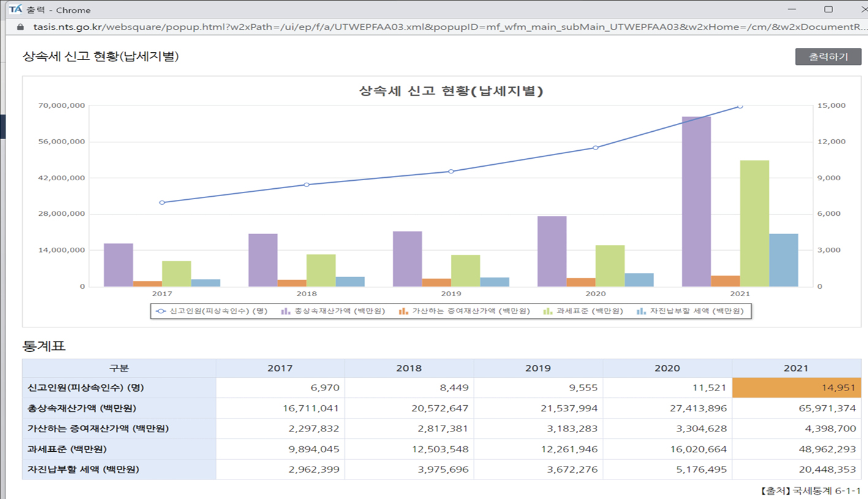Screen dimensions: 868x499
Task: Click the 2021 data point on the line
Action: pyautogui.click(x=740, y=106)
